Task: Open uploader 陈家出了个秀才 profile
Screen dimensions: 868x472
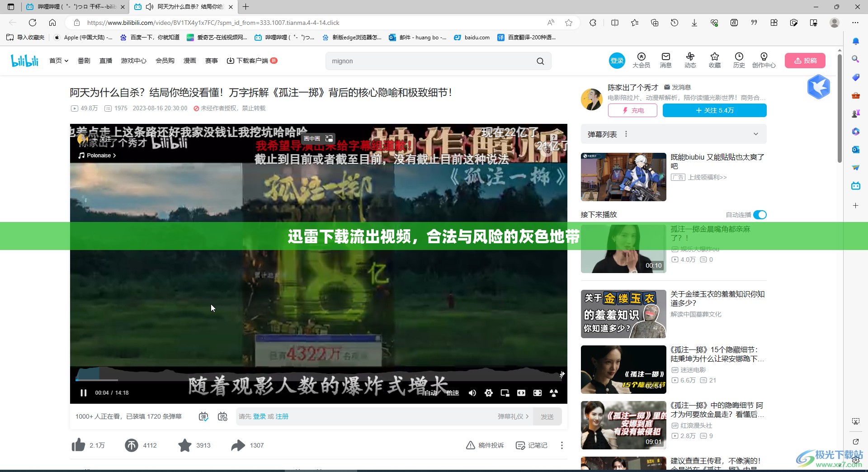Action: (632, 87)
